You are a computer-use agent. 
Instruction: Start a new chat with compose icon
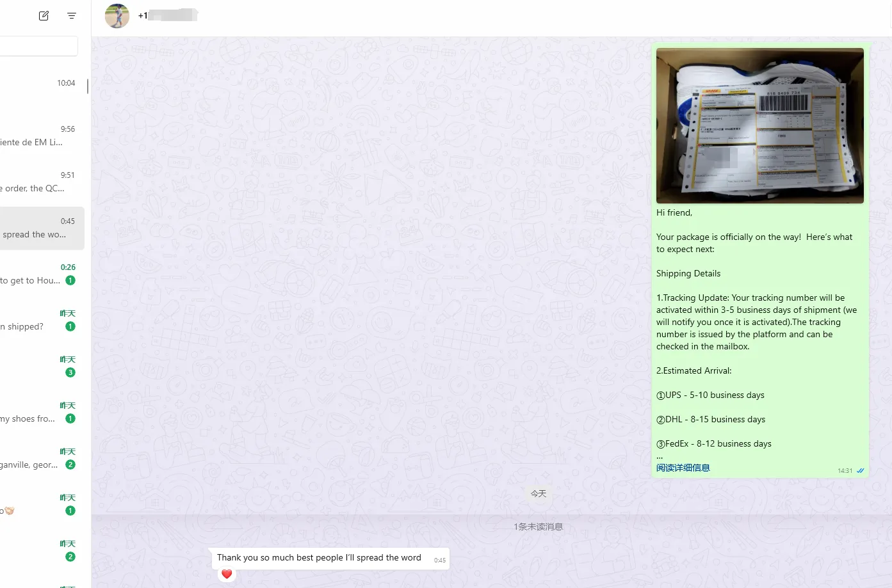[44, 16]
